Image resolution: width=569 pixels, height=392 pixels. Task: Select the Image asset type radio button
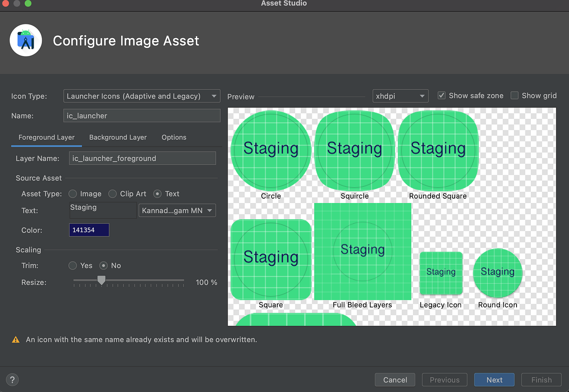[x=73, y=194]
